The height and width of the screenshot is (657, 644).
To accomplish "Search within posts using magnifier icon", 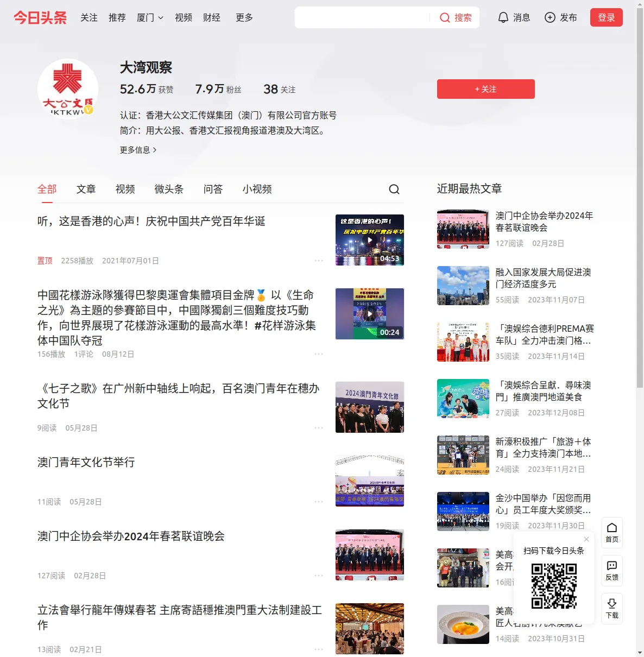I will 394,189.
